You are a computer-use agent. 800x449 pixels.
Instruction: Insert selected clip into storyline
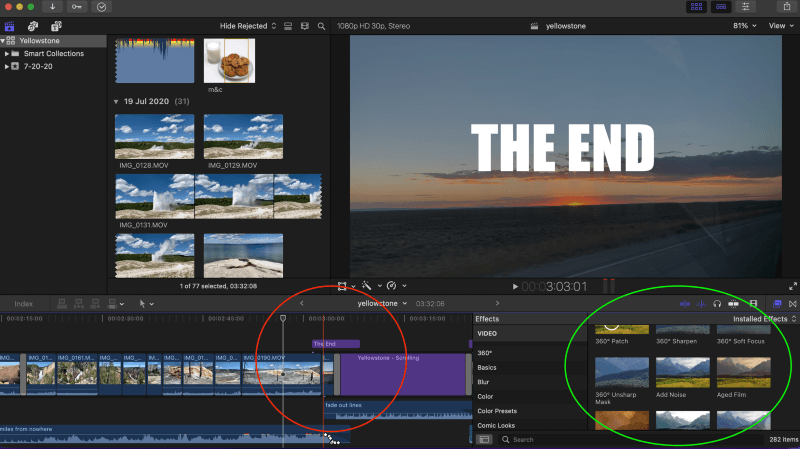coord(79,304)
